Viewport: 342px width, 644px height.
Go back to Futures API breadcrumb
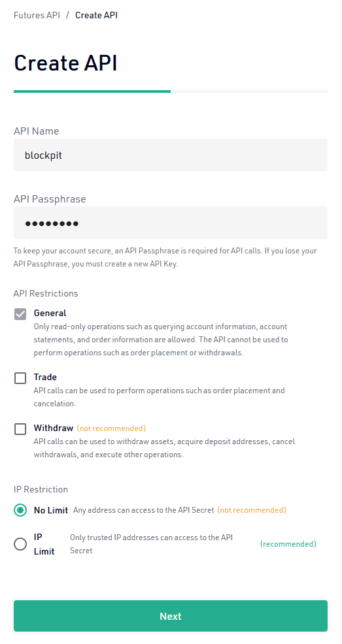37,15
